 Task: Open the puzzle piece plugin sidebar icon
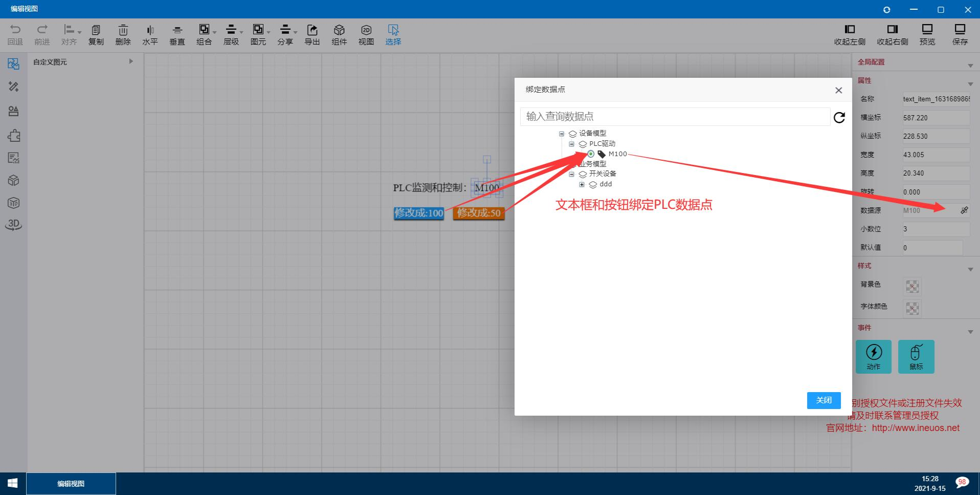click(14, 136)
